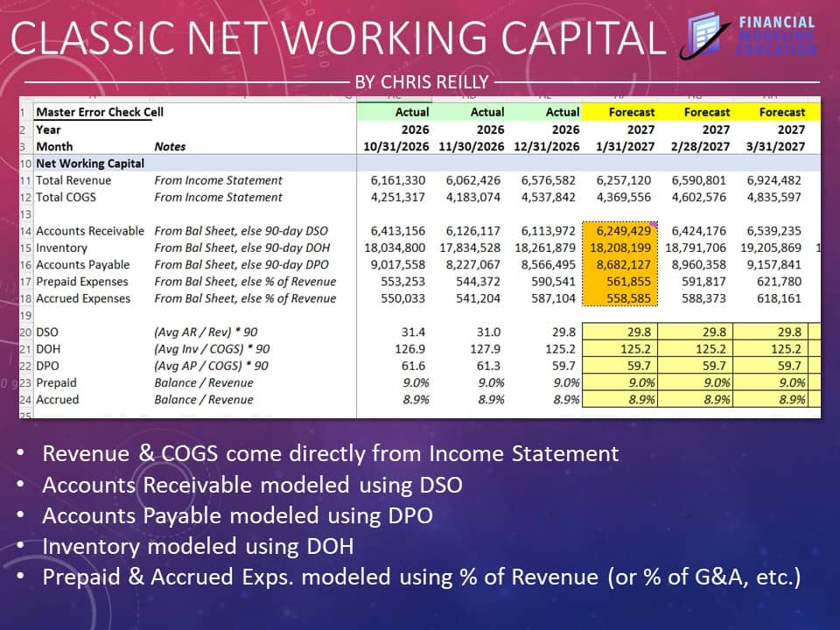This screenshot has height=630, width=840.
Task: Select highlighted AP cell 8,682,127
Action: click(619, 264)
